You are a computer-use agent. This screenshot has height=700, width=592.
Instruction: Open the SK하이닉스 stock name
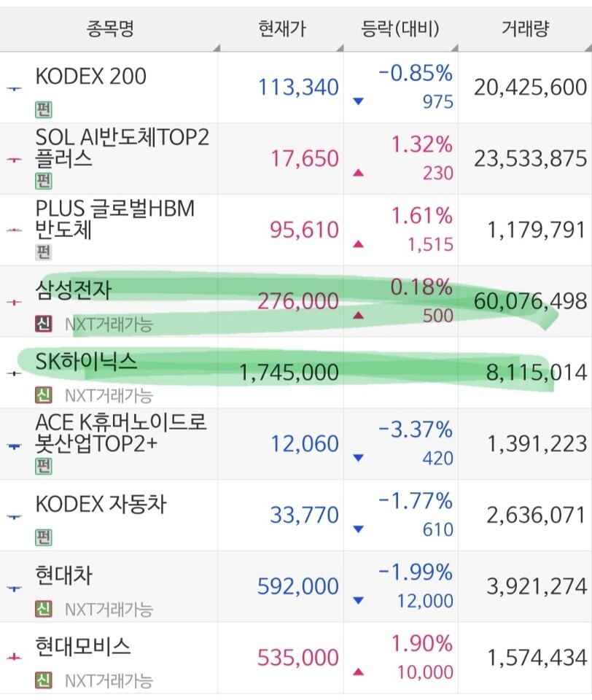coord(86,362)
